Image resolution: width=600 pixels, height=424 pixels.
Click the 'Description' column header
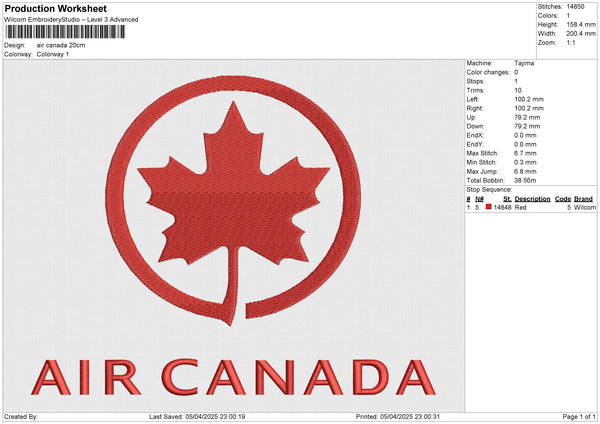532,199
